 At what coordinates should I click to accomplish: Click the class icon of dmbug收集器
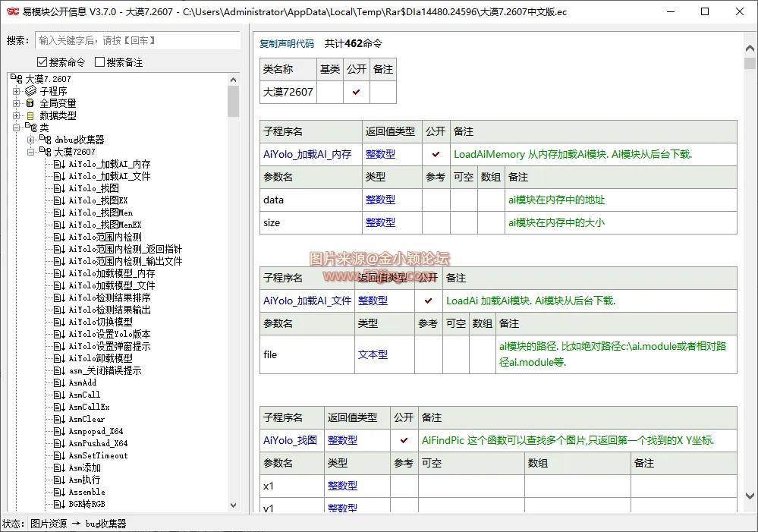click(45, 139)
